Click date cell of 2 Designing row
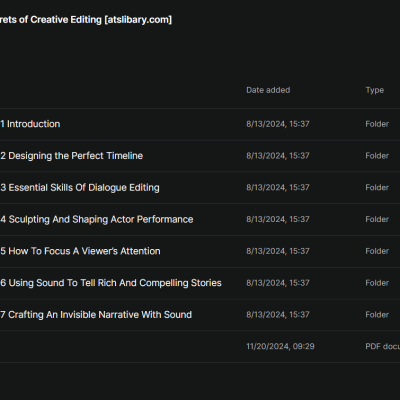This screenshot has height=400, width=400. coord(278,156)
